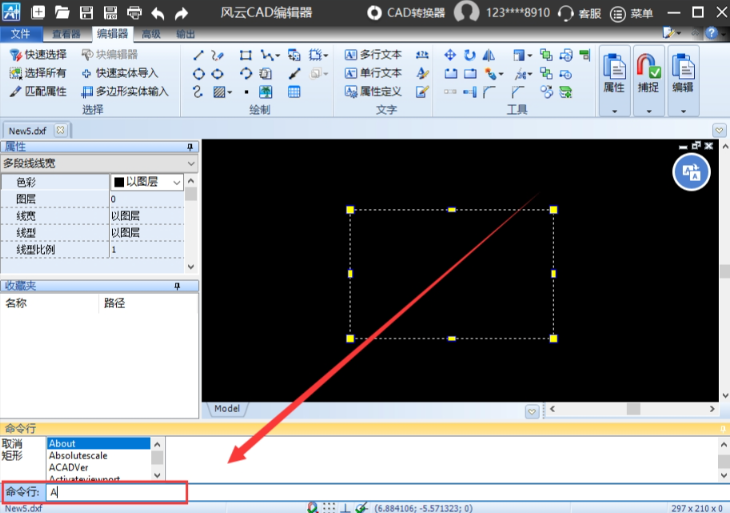Pin the 属性 properties panel
Viewport: 730px width, 513px height.
[x=190, y=147]
